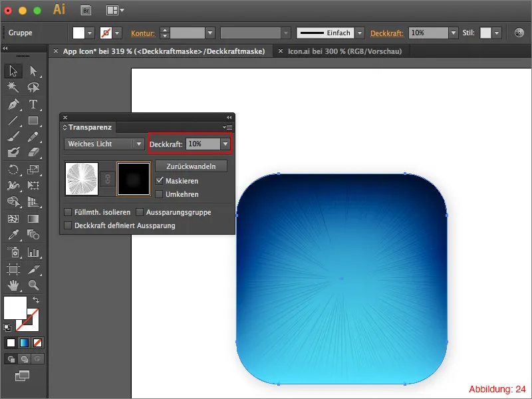Image resolution: width=532 pixels, height=399 pixels.
Task: Select the Mesh tool
Action: coord(13,219)
